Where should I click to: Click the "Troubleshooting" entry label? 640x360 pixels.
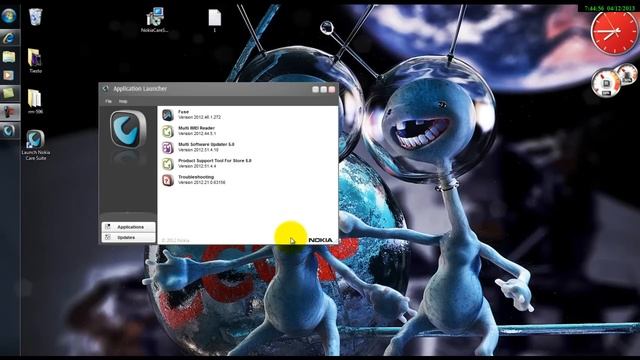(196, 177)
